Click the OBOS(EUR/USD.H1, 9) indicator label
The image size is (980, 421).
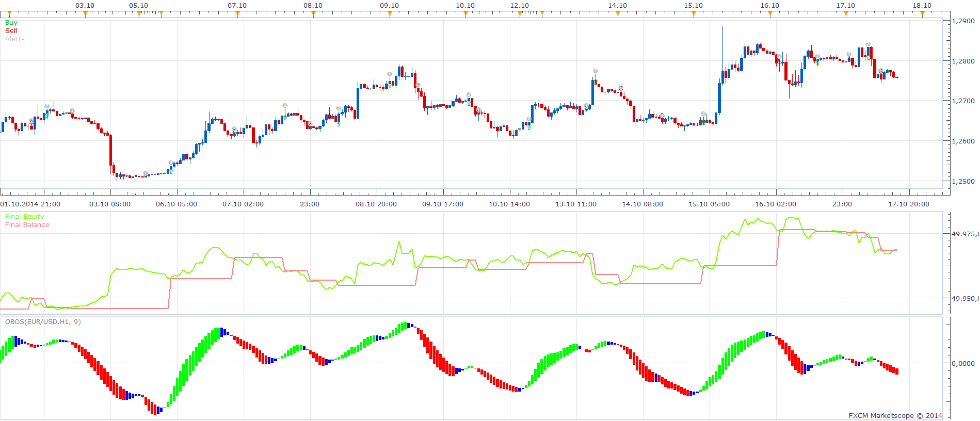43,322
